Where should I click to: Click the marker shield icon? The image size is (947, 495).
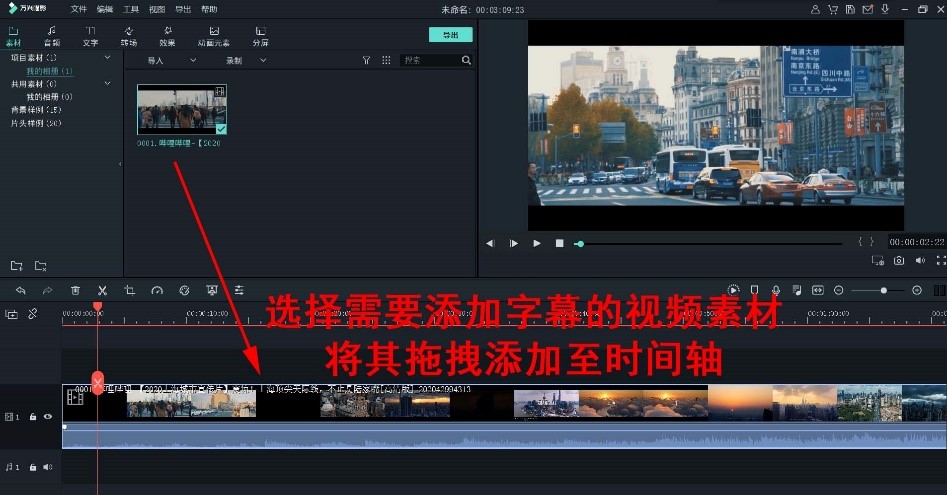click(754, 290)
